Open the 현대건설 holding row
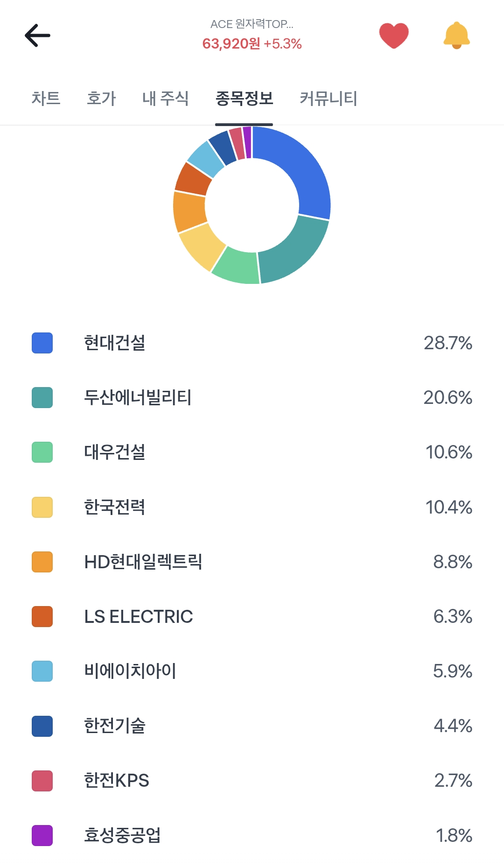 tap(115, 343)
